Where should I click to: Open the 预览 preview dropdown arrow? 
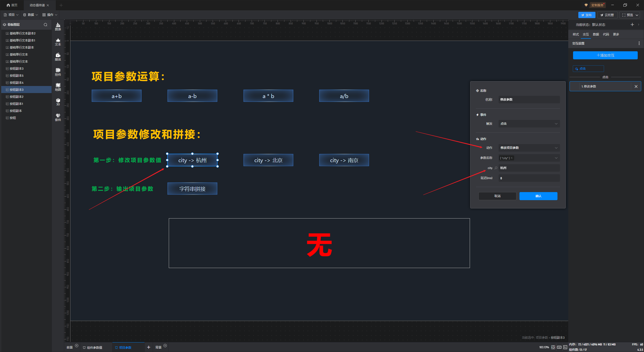click(x=637, y=15)
